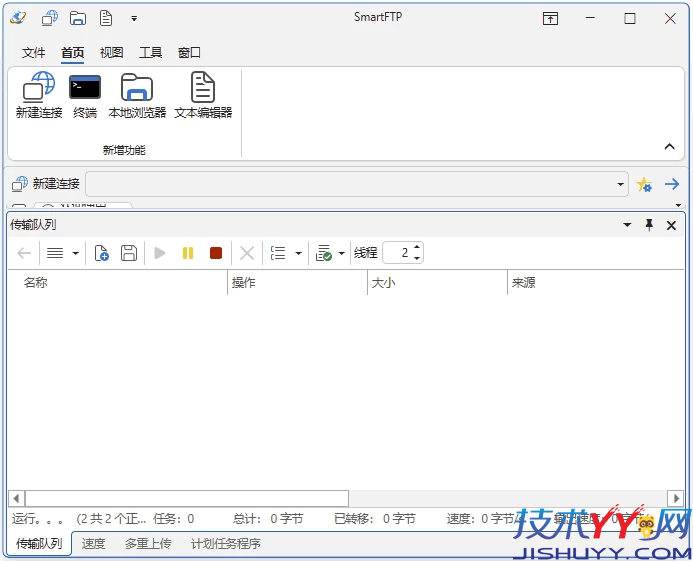Switch to the 速度 bottom tab
This screenshot has width=693, height=561.
coord(93,543)
